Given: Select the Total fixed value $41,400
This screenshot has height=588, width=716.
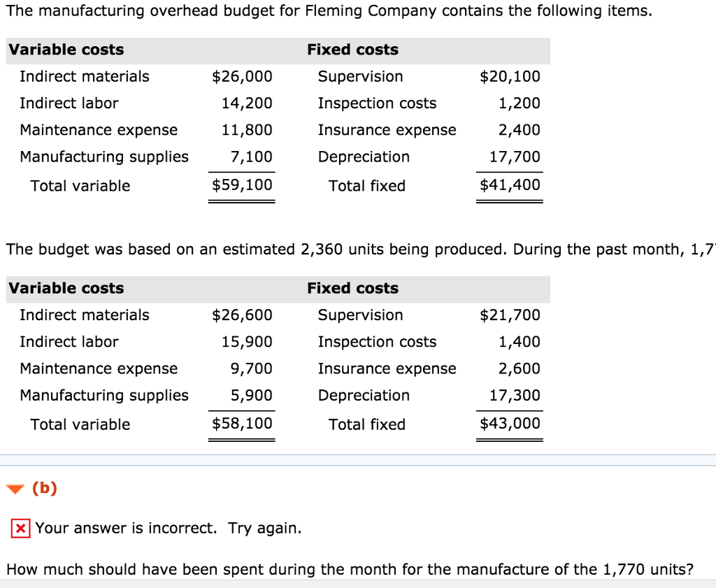Looking at the screenshot, I should pos(510,186).
